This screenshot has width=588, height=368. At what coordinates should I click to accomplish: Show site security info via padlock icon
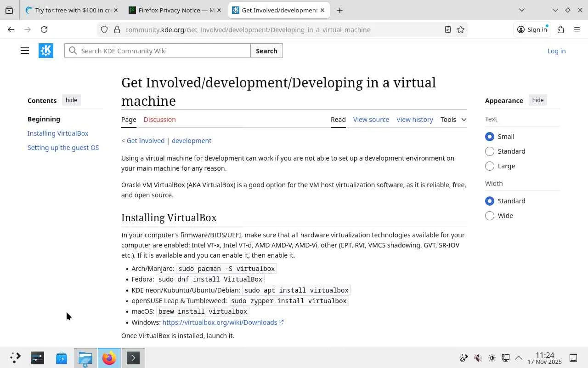coord(117,29)
